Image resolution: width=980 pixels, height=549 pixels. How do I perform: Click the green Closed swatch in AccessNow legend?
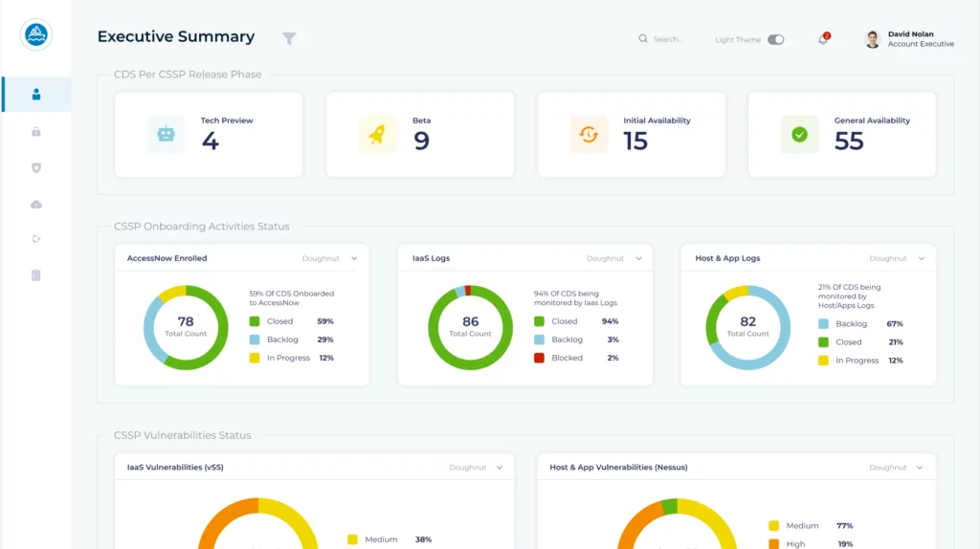point(255,321)
